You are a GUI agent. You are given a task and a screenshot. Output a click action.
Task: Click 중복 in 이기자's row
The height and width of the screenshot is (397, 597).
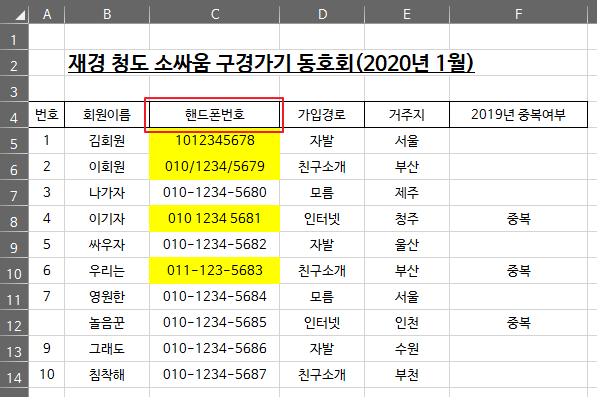click(x=519, y=218)
